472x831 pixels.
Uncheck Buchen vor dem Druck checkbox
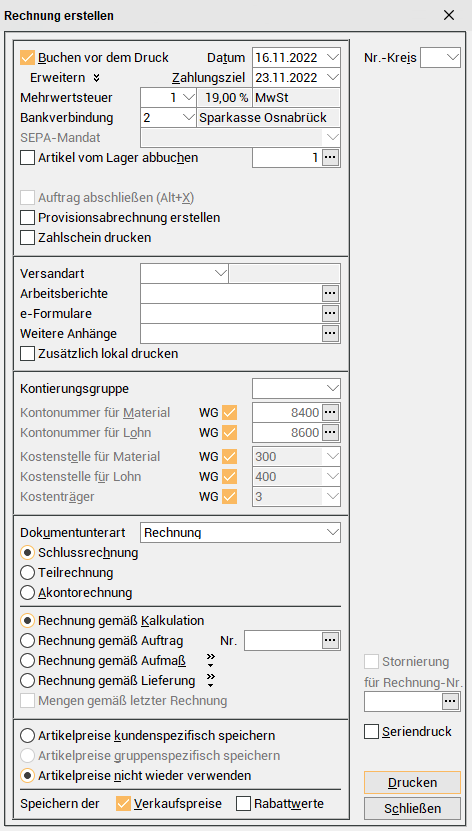(27, 57)
